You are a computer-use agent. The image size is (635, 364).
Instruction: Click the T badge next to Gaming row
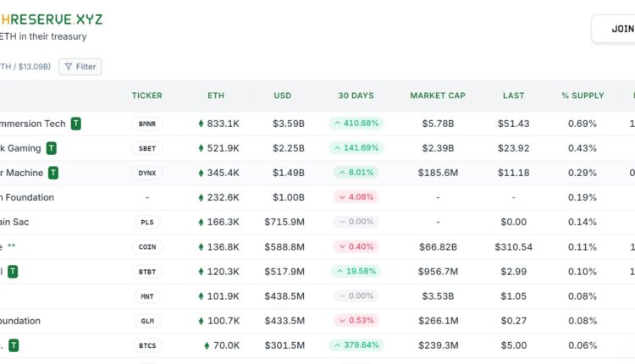click(52, 148)
